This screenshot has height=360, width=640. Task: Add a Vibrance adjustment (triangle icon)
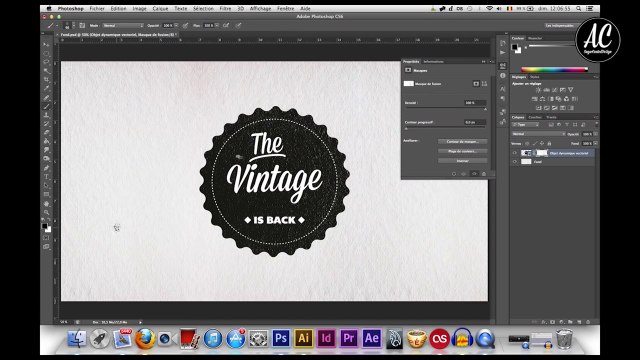[571, 90]
